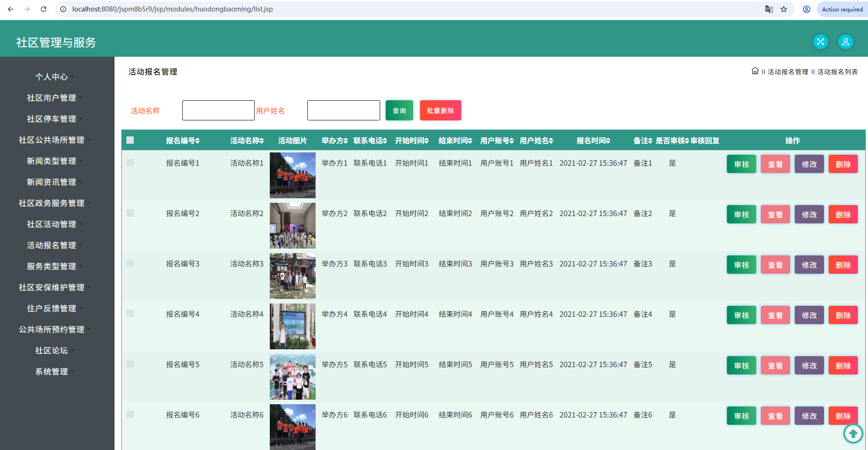Sort the table by 报名时间 column
The width and height of the screenshot is (868, 450).
[x=593, y=141]
